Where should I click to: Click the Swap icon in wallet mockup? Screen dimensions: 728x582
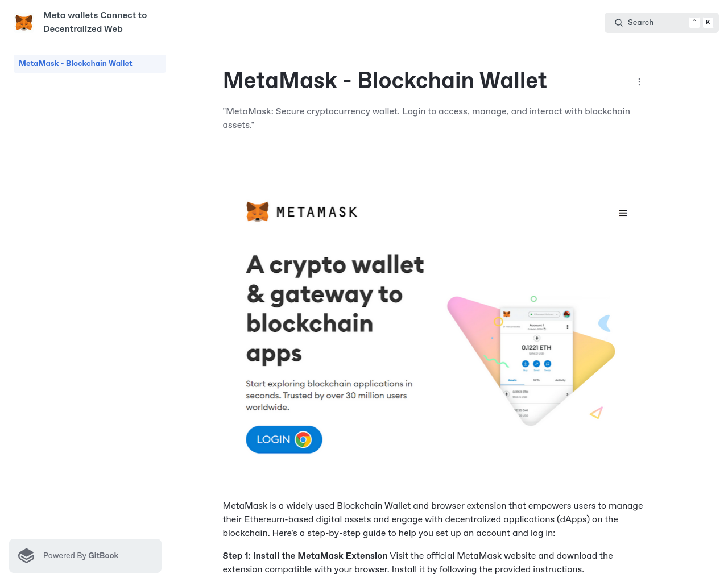(548, 364)
